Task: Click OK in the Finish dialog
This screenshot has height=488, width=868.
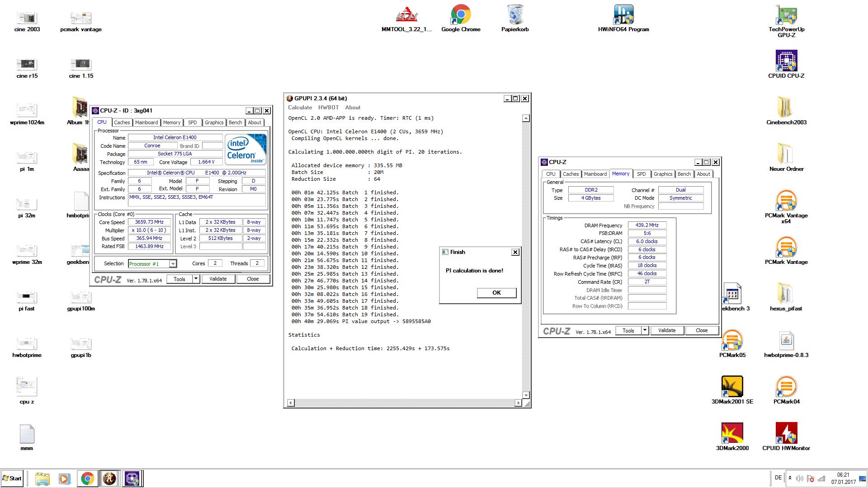Action: [496, 293]
